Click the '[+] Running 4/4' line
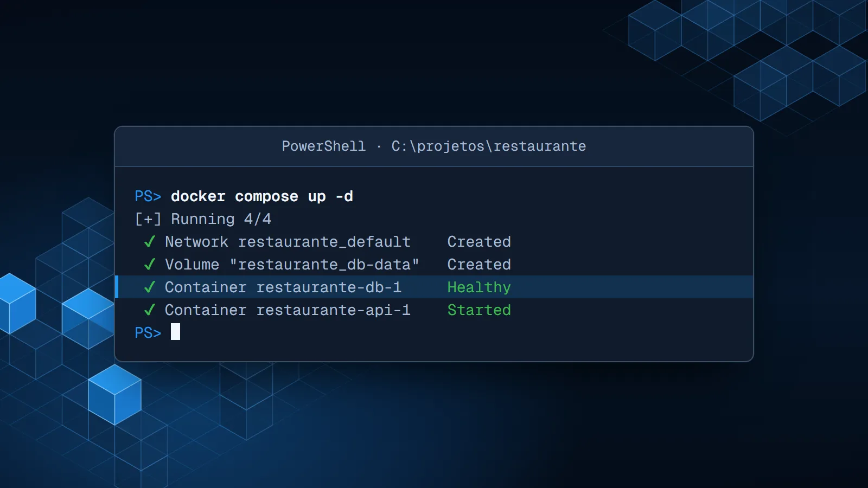This screenshot has height=488, width=868. click(x=203, y=219)
